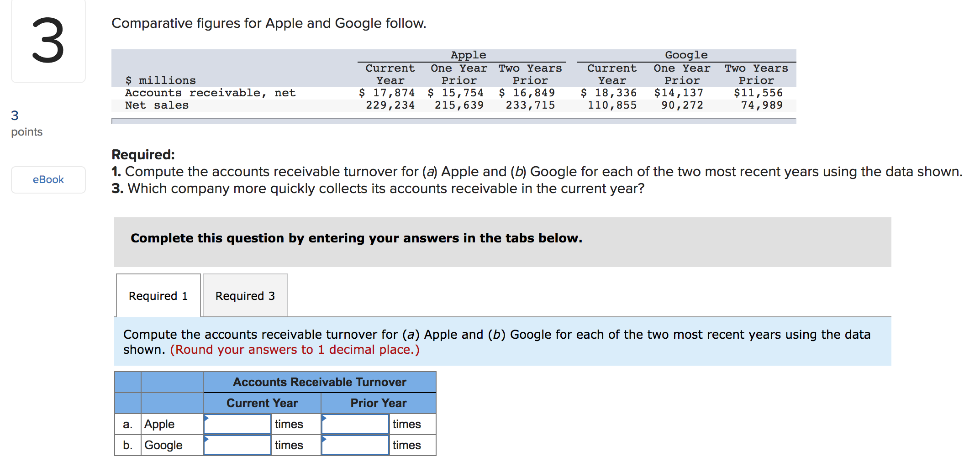The image size is (980, 462).
Task: Click the Apple row label in answer table
Action: [x=159, y=424]
